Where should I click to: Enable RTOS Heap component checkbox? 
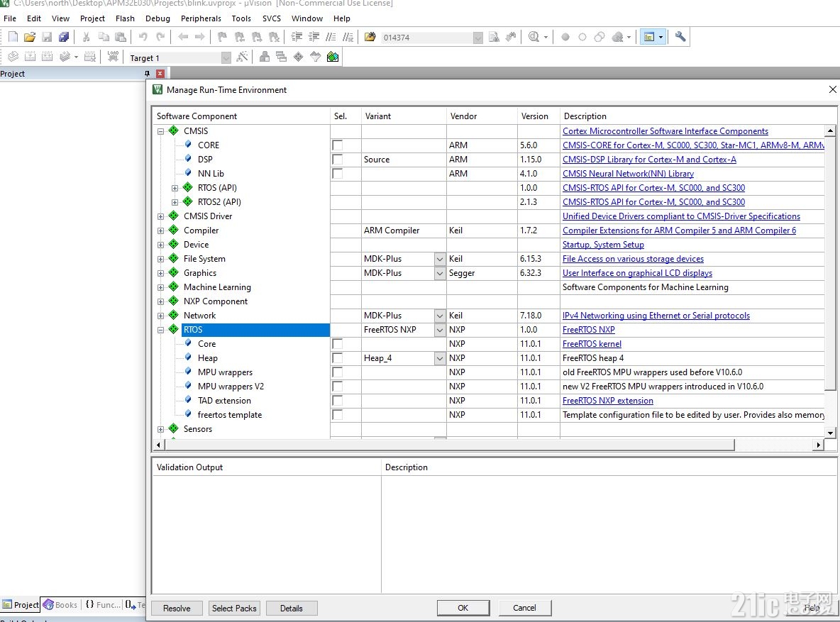click(338, 358)
